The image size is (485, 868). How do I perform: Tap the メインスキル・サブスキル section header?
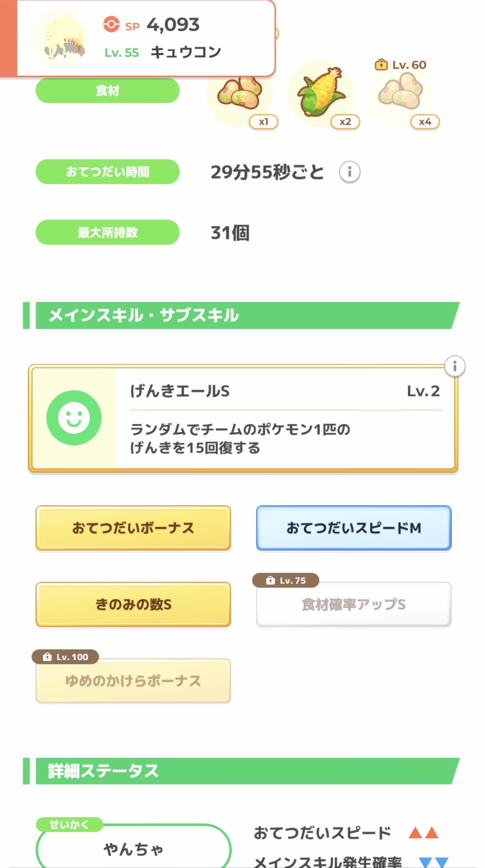(242, 315)
